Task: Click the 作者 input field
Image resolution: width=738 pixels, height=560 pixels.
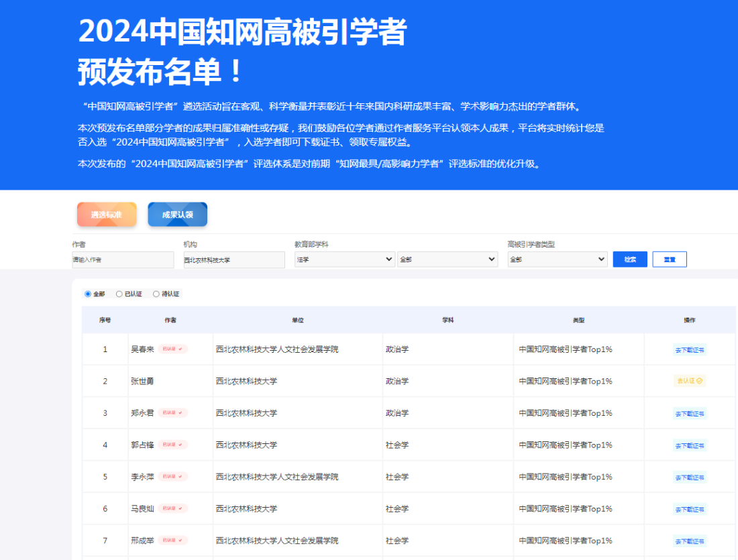Action: coord(123,259)
